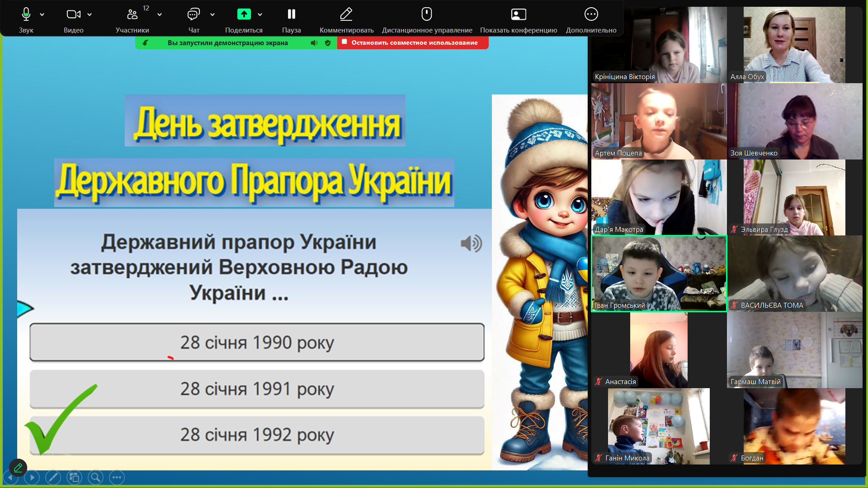Screen dimensions: 868x488
Task: Stop sharing with Остановить совместное использование
Action: click(413, 42)
